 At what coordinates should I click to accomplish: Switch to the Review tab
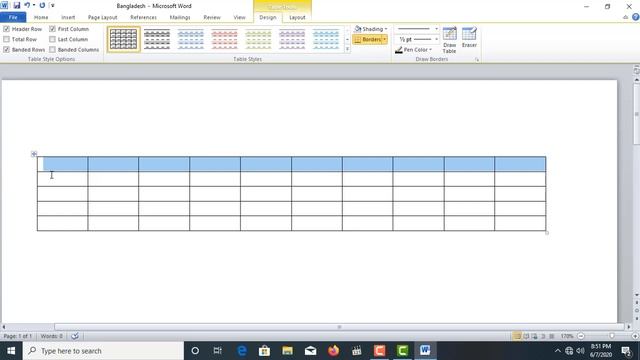[212, 18]
